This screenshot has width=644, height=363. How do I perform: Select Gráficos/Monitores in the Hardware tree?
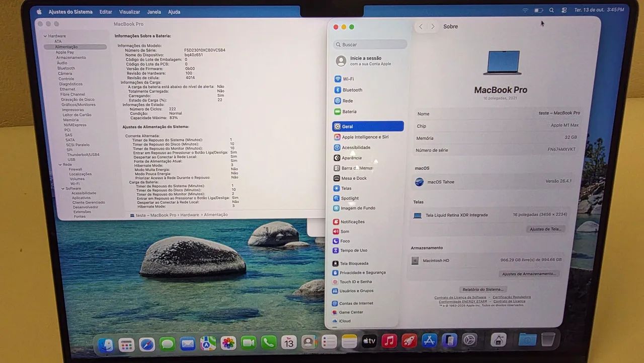coord(78,105)
